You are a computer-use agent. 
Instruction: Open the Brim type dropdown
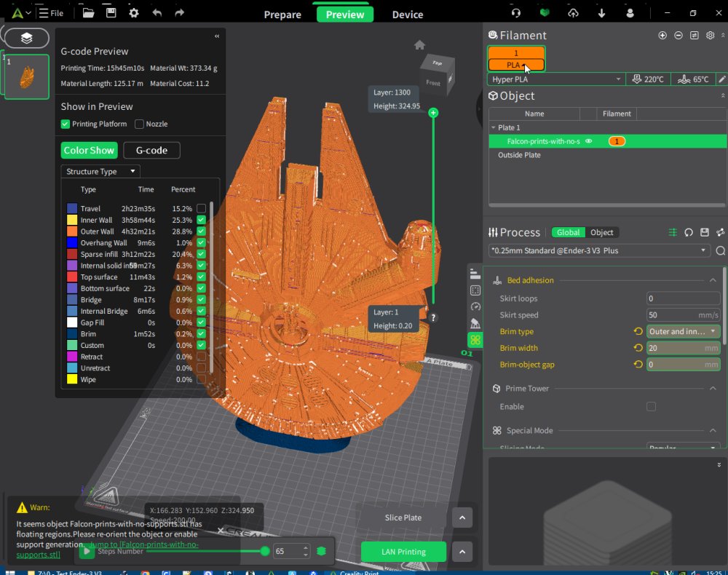pos(683,331)
